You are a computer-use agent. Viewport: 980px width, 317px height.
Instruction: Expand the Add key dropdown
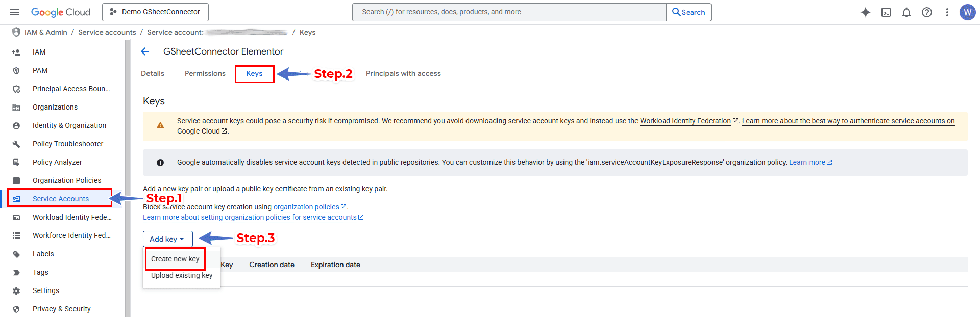(x=167, y=239)
